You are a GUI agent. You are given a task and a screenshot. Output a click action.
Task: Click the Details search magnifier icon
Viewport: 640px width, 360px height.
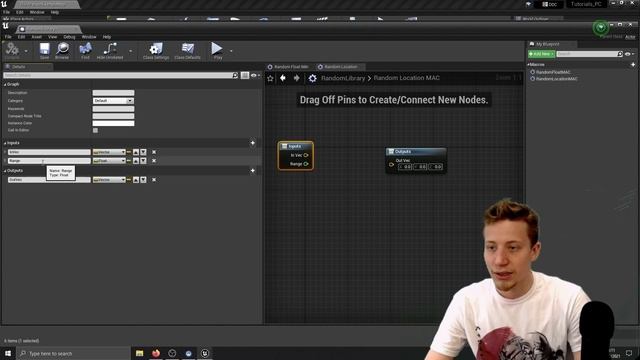click(x=235, y=75)
